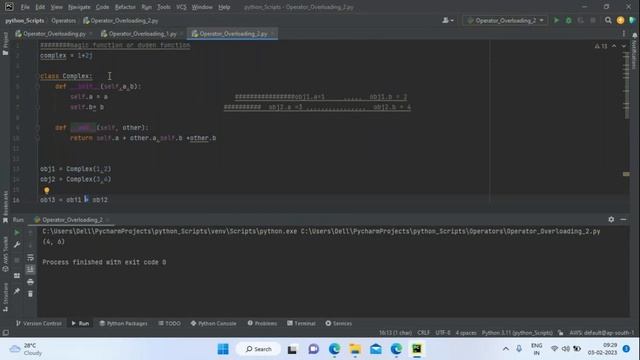Image resolution: width=640 pixels, height=360 pixels.
Task: Click line:column position in status bar
Action: click(x=395, y=333)
